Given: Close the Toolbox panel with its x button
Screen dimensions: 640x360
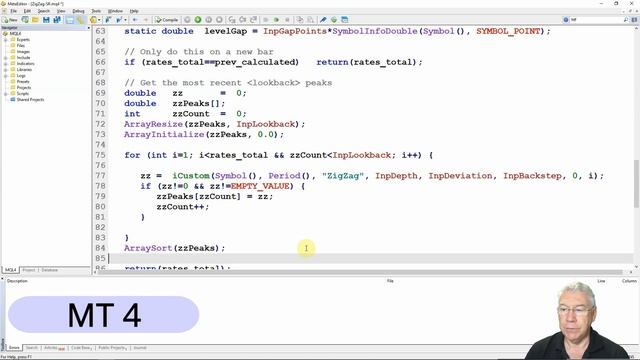Looking at the screenshot, I should pyautogui.click(x=2, y=279).
